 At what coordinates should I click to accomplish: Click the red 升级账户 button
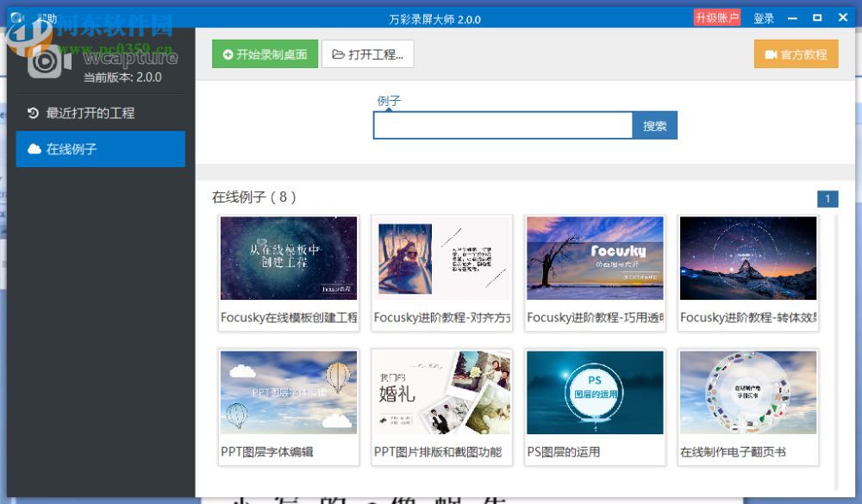[715, 17]
